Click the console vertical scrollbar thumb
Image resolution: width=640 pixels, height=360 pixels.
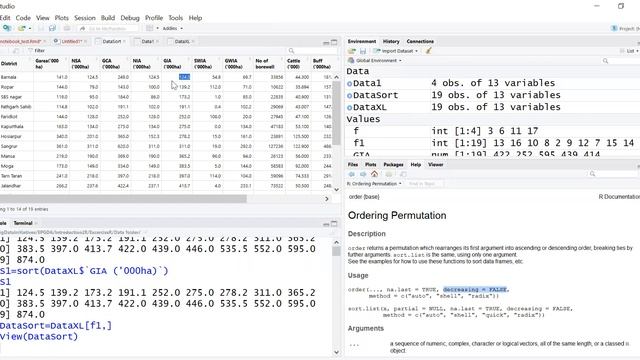pos(336,251)
